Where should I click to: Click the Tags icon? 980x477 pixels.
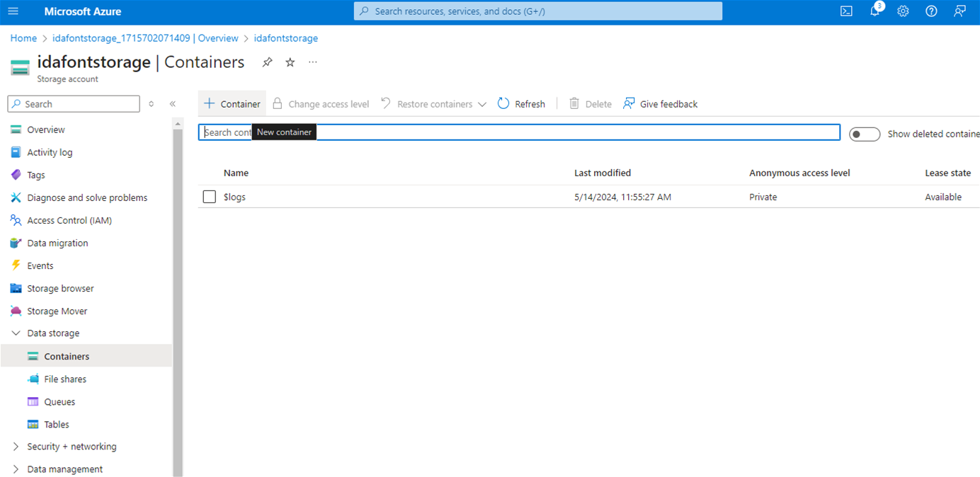[x=16, y=175]
